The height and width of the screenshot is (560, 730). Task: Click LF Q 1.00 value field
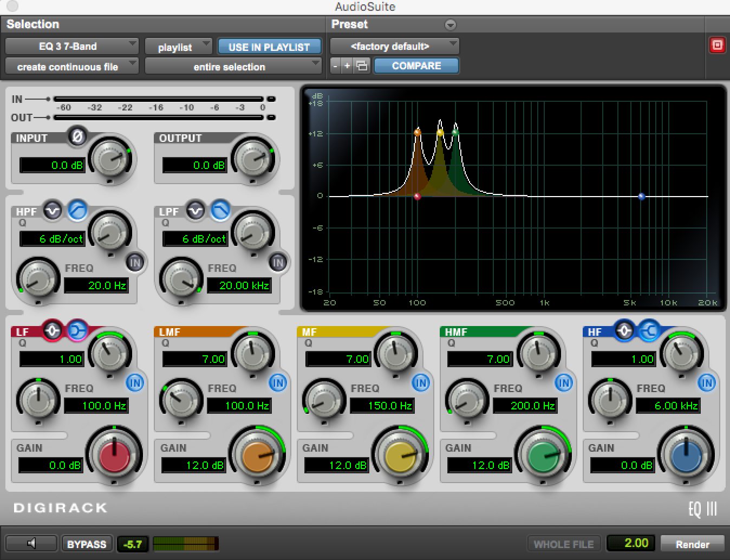click(52, 359)
